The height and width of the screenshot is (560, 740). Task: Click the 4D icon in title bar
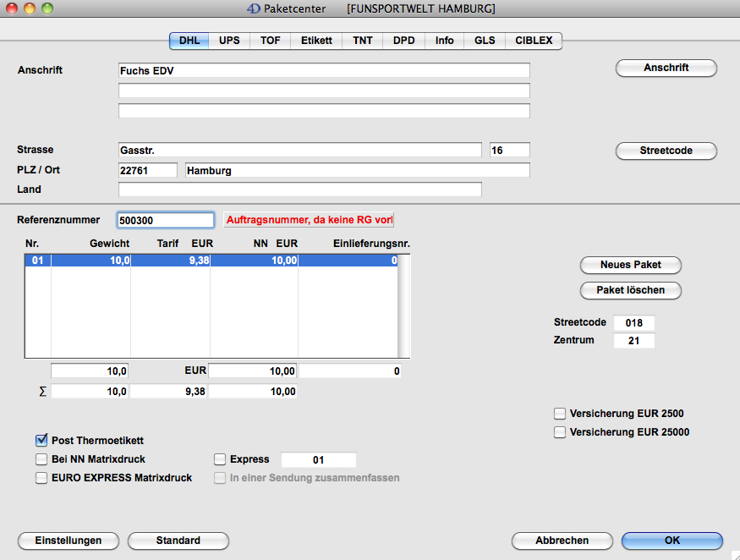253,8
